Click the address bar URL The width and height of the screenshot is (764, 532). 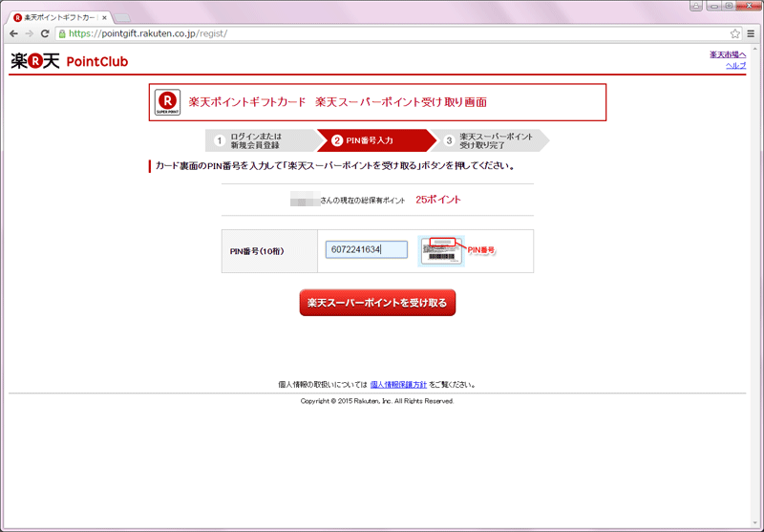[x=148, y=33]
